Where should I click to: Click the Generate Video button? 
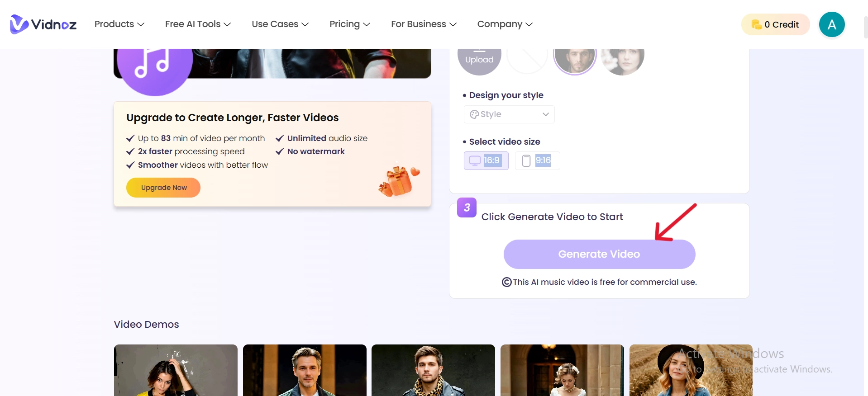click(x=599, y=254)
